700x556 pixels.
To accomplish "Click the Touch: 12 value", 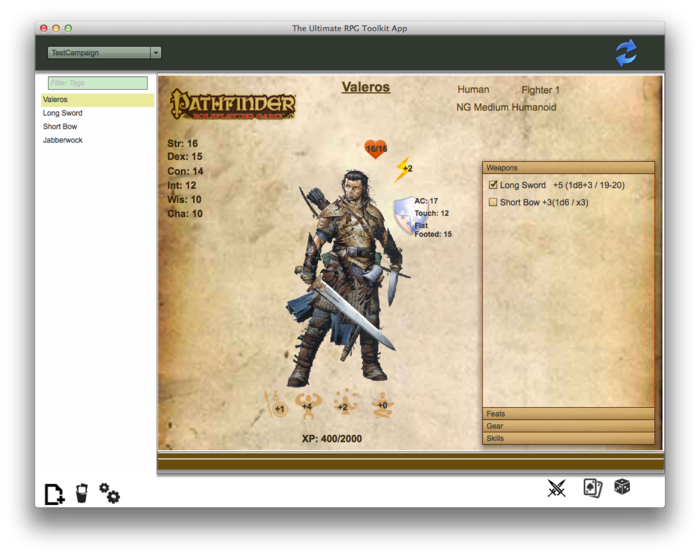I will point(431,213).
